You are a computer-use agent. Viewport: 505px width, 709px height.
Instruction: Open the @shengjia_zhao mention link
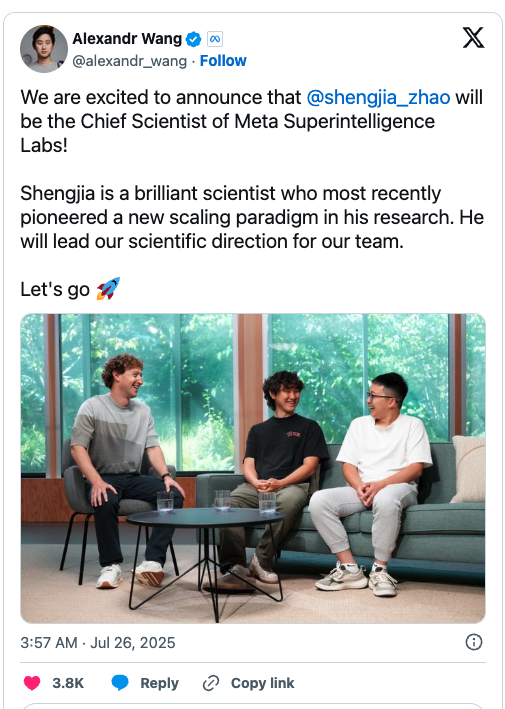[378, 98]
